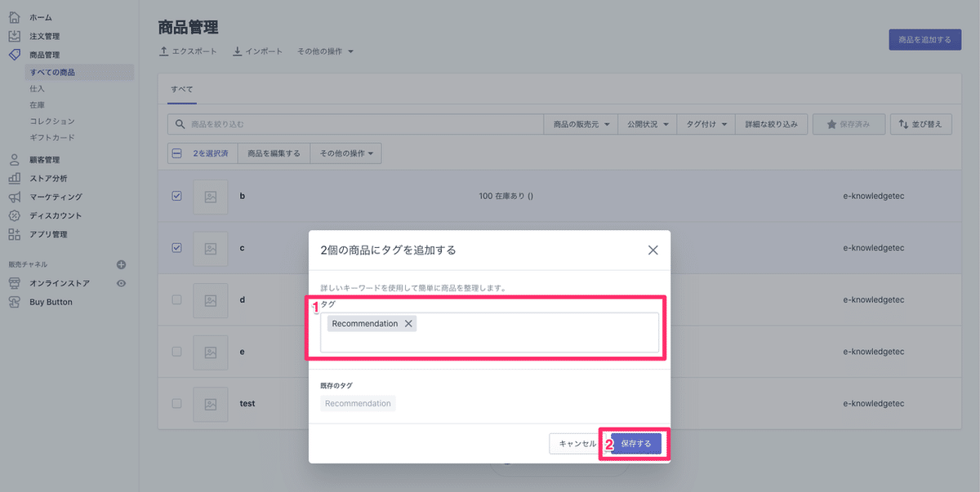980x492 pixels.
Task: Click the 商品を絞り込む search field
Action: pos(355,125)
